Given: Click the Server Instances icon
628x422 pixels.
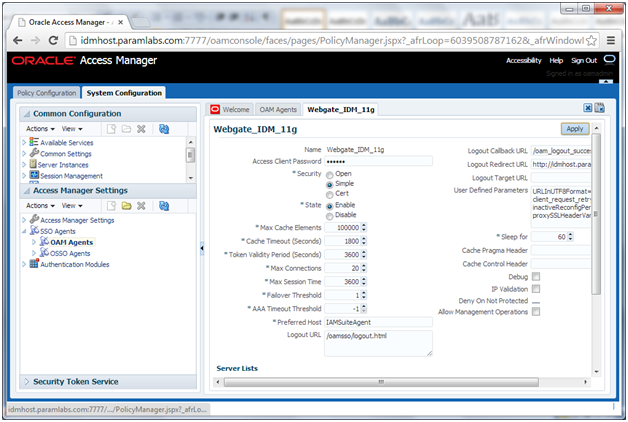Looking at the screenshot, I should point(33,164).
